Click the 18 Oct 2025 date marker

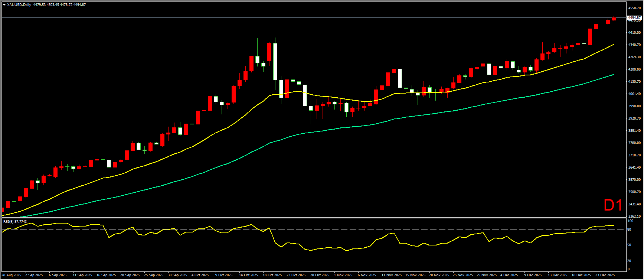point(272,275)
